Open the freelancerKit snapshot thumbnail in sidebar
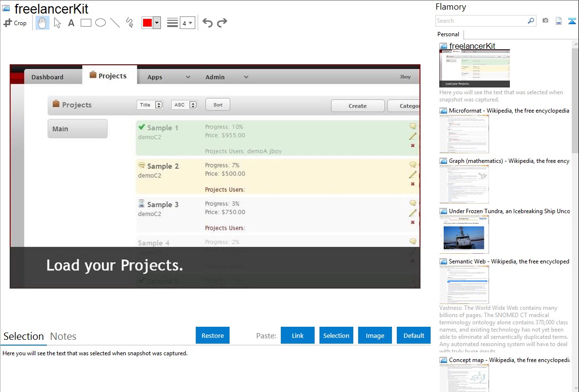The height and width of the screenshot is (392, 579). pyautogui.click(x=475, y=69)
